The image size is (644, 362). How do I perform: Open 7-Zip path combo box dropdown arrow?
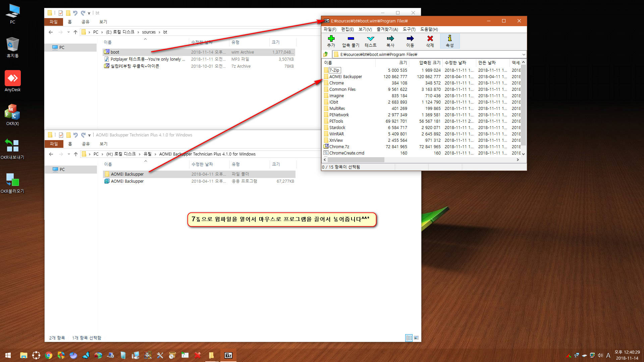524,54
